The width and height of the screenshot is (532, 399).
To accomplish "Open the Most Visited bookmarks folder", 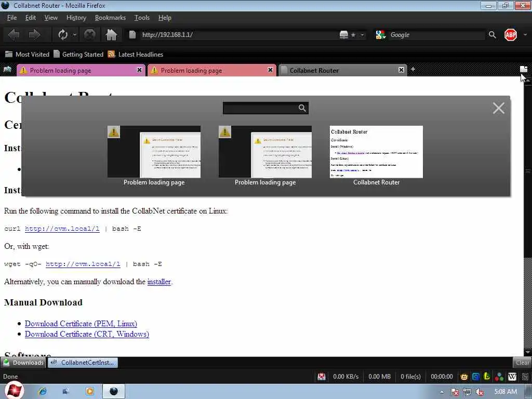I will 27,54.
